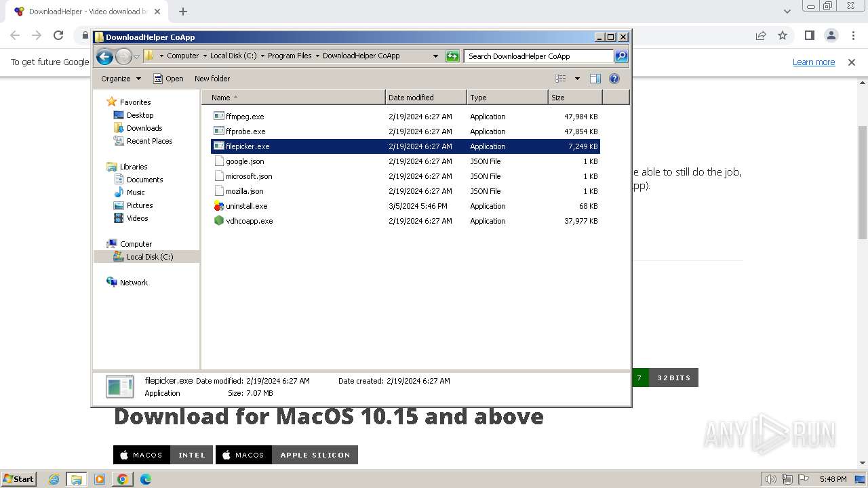The image size is (868, 488).
Task: Open Pictures library
Action: pos(140,205)
